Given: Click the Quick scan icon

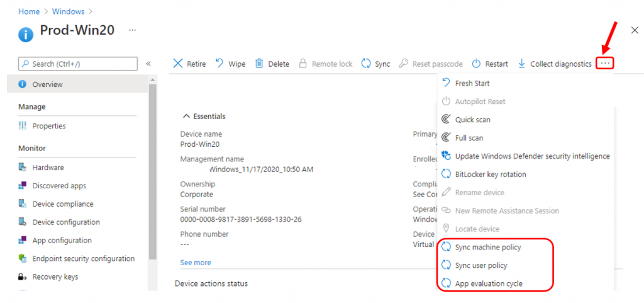Looking at the screenshot, I should point(446,120).
